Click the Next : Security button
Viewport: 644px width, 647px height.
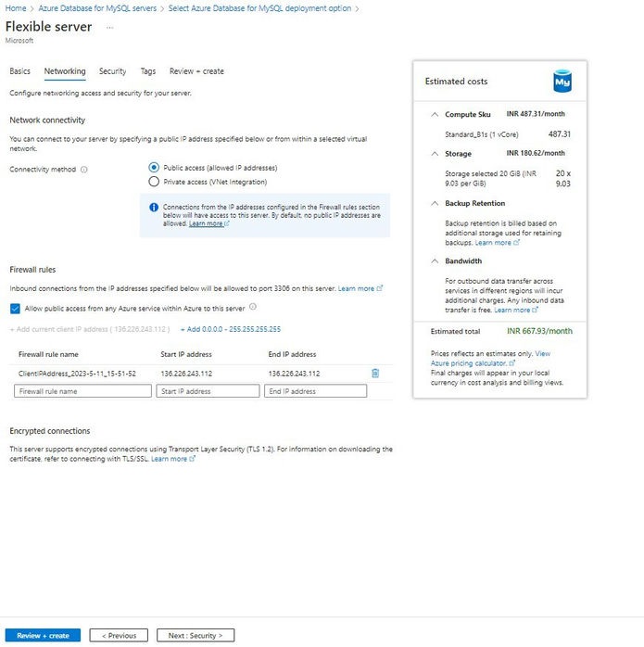click(x=196, y=636)
